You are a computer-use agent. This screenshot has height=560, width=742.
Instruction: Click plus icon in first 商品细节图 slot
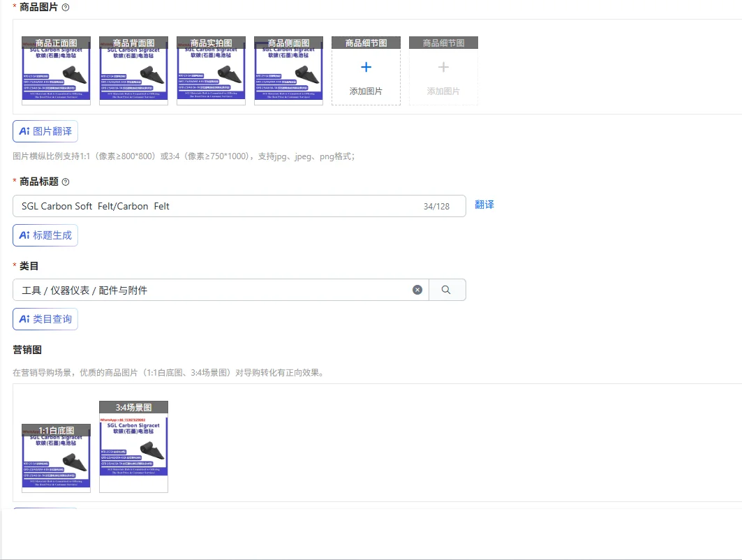click(366, 67)
